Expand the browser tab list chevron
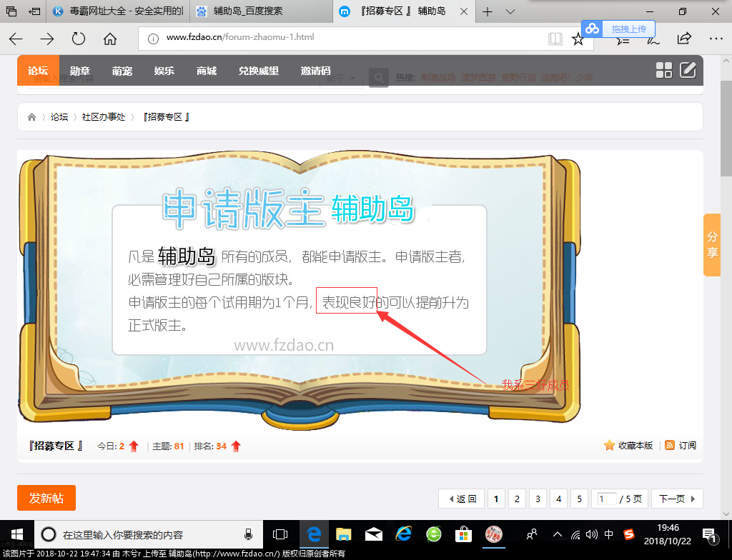Viewport: 732px width, 560px height. 510,12
